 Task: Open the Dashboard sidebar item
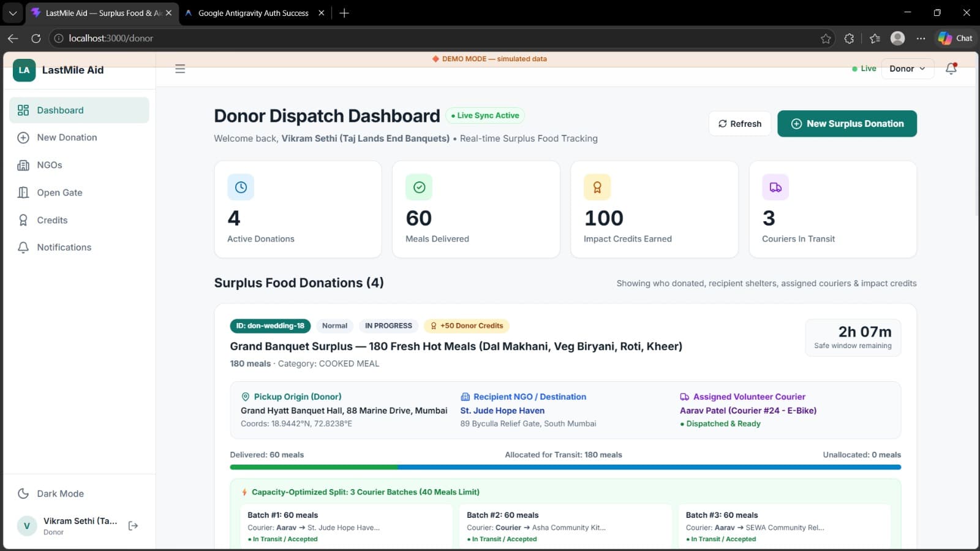tap(79, 110)
